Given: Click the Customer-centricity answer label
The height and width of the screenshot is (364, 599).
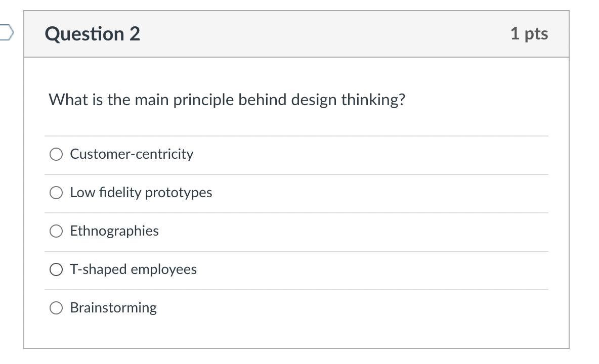Looking at the screenshot, I should coord(132,154).
